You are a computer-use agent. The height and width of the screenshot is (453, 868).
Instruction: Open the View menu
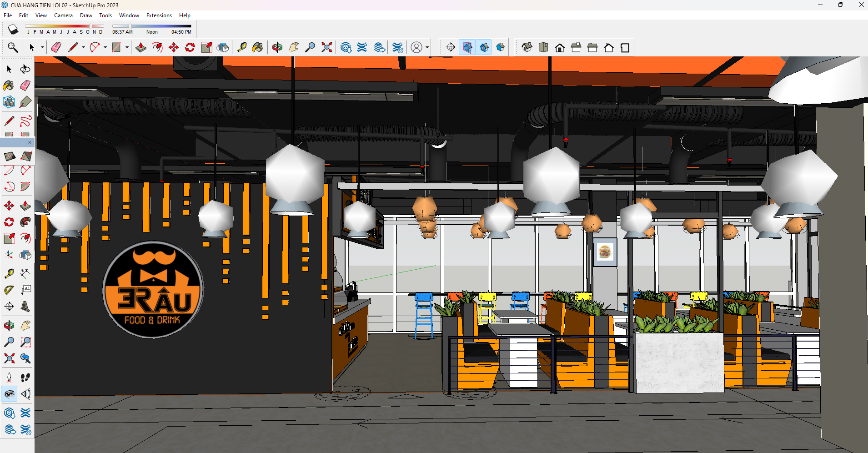[41, 15]
